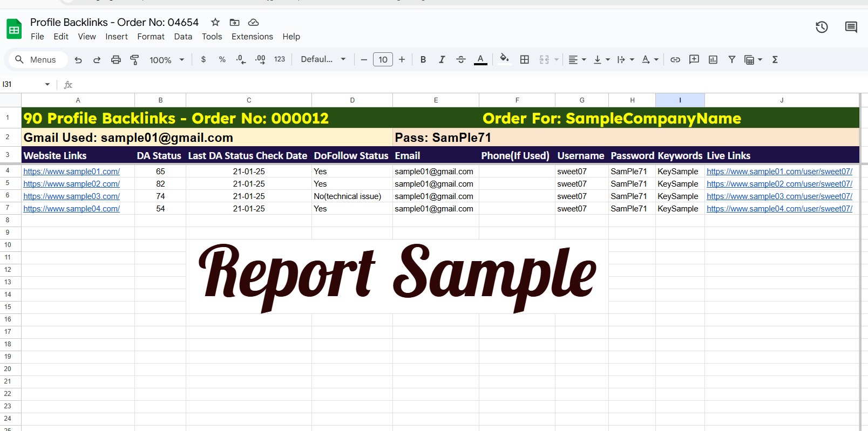The image size is (868, 431).
Task: Insert a link
Action: [675, 59]
